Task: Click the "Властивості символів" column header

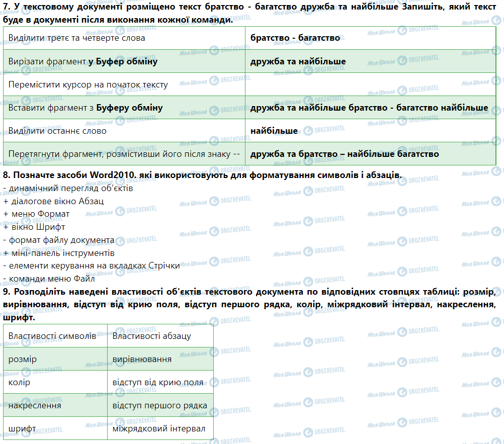Action: click(52, 336)
